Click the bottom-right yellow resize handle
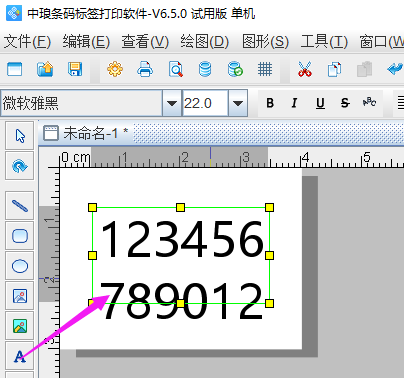This screenshot has height=378, width=404. (x=269, y=303)
